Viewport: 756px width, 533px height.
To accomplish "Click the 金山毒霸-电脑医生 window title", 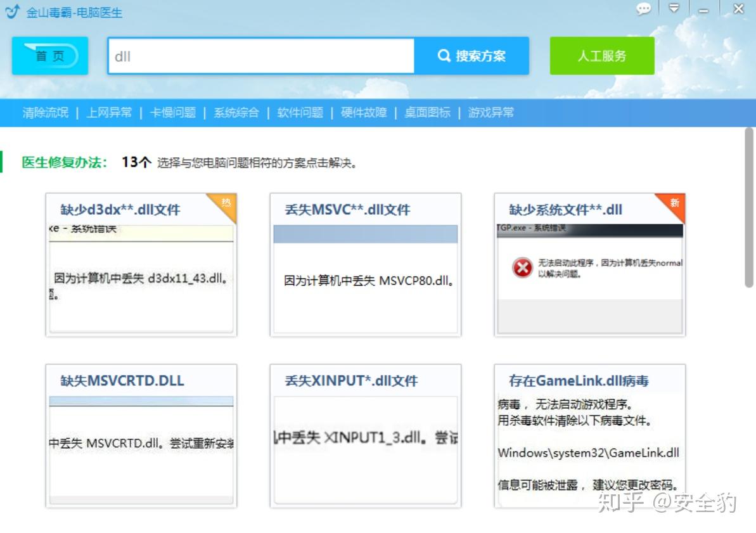I will (74, 13).
